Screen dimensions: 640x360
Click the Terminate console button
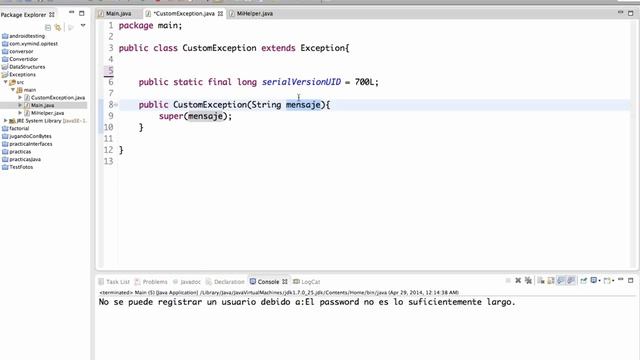pyautogui.click(x=508, y=280)
